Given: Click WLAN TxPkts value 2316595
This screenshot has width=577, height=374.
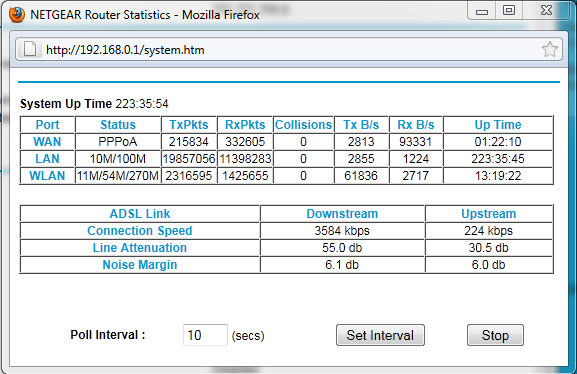Looking at the screenshot, I should pyautogui.click(x=189, y=176).
